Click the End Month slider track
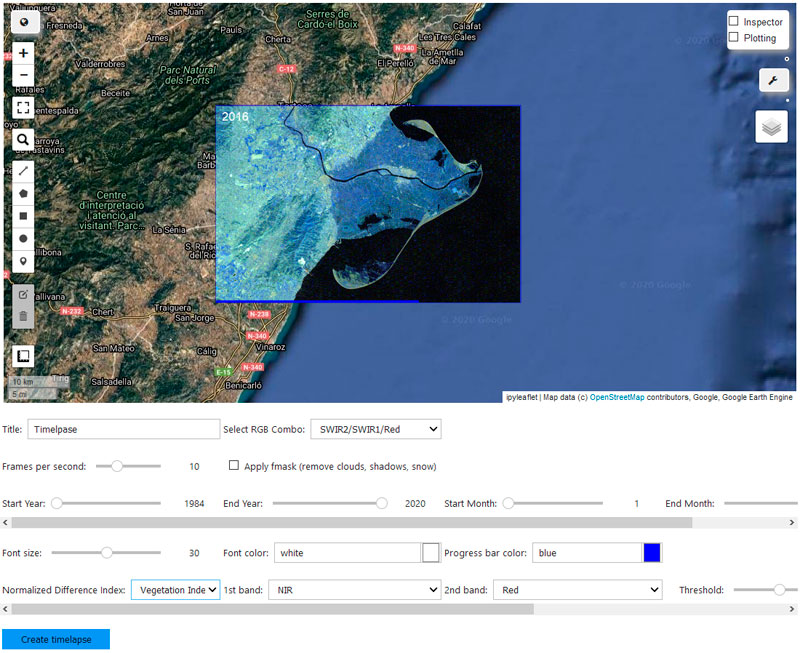The width and height of the screenshot is (800, 653). coord(761,503)
